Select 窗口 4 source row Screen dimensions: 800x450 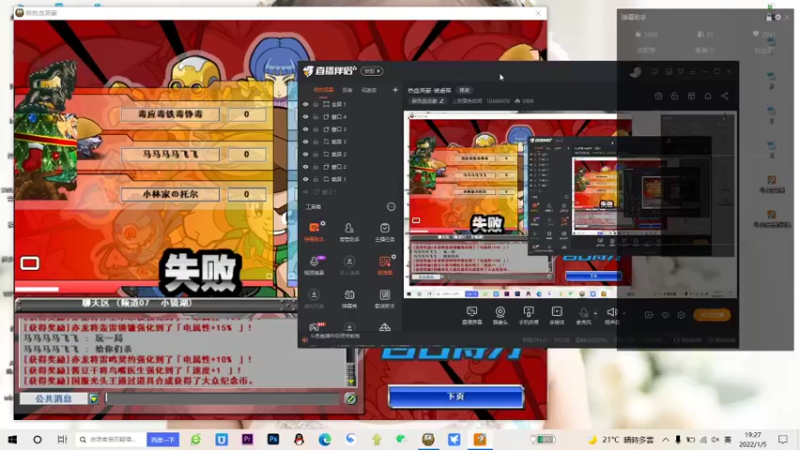[x=348, y=117]
